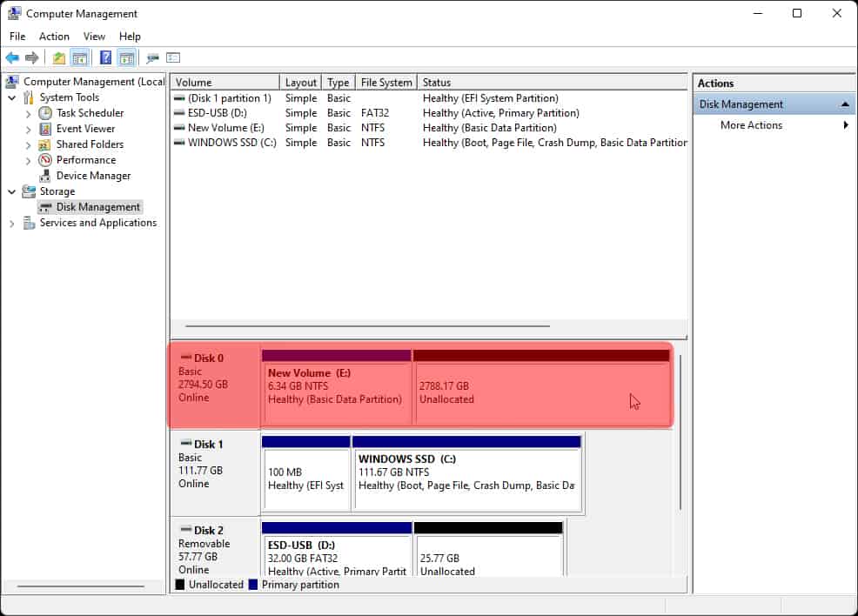Select the Device Manager tree item label
This screenshot has height=616, width=858.
94,176
